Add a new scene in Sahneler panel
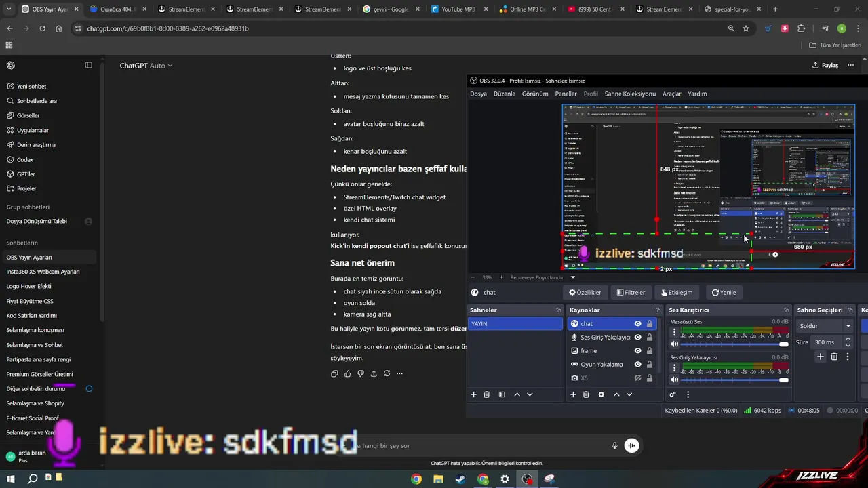The height and width of the screenshot is (488, 868). pyautogui.click(x=473, y=394)
